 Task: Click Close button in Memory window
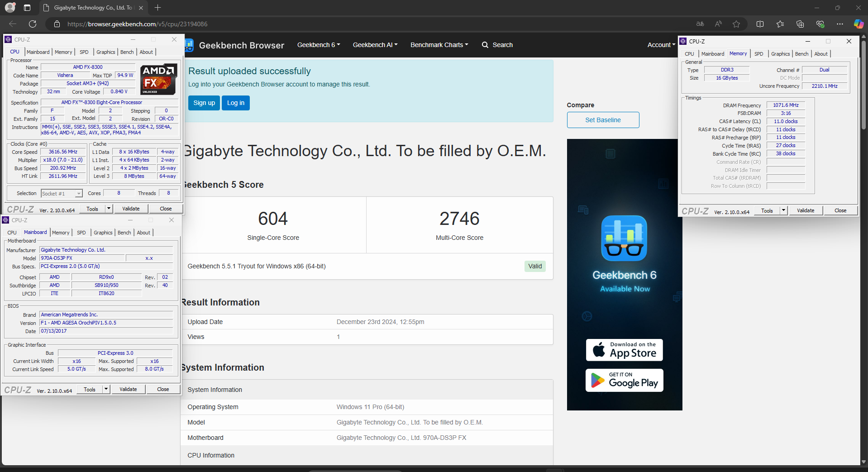840,210
